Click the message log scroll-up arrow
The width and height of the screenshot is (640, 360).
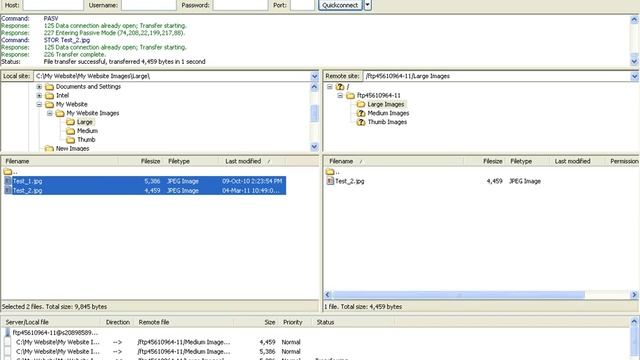tap(634, 19)
